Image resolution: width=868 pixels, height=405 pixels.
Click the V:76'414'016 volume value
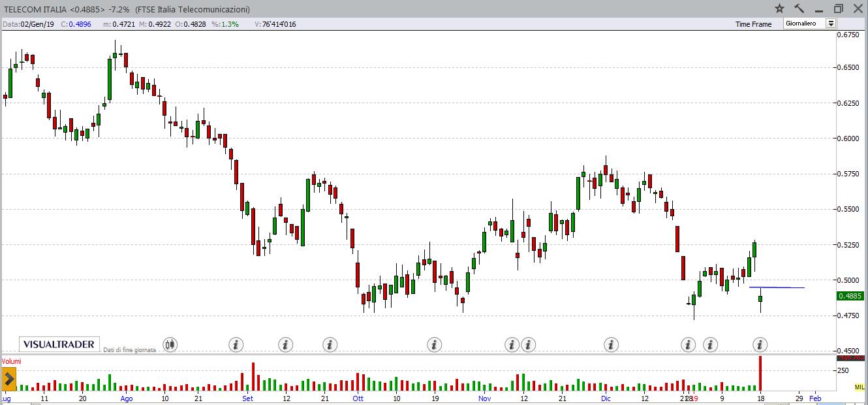(275, 24)
